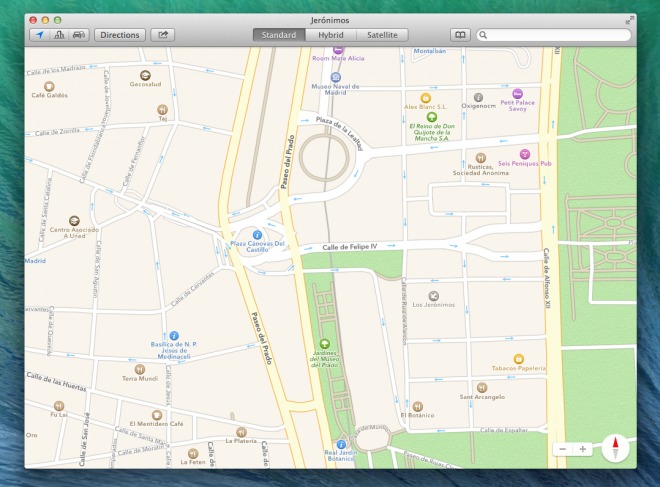
Task: Select the Seis Peniques Pub pin
Action: (x=524, y=154)
